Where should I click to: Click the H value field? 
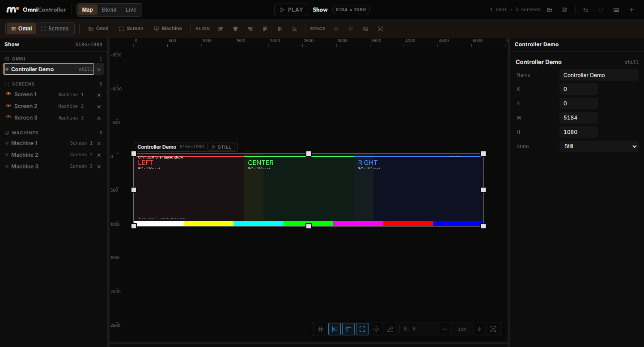(x=579, y=132)
